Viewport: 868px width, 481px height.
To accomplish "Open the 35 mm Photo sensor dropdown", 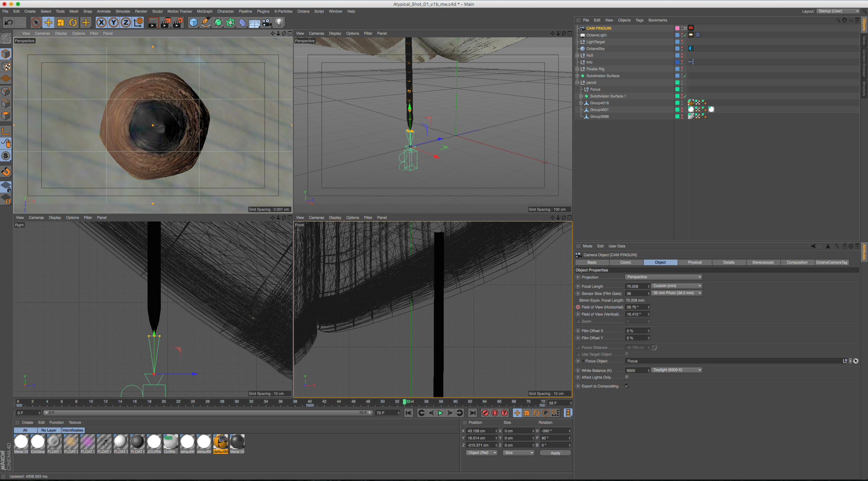I will (677, 293).
